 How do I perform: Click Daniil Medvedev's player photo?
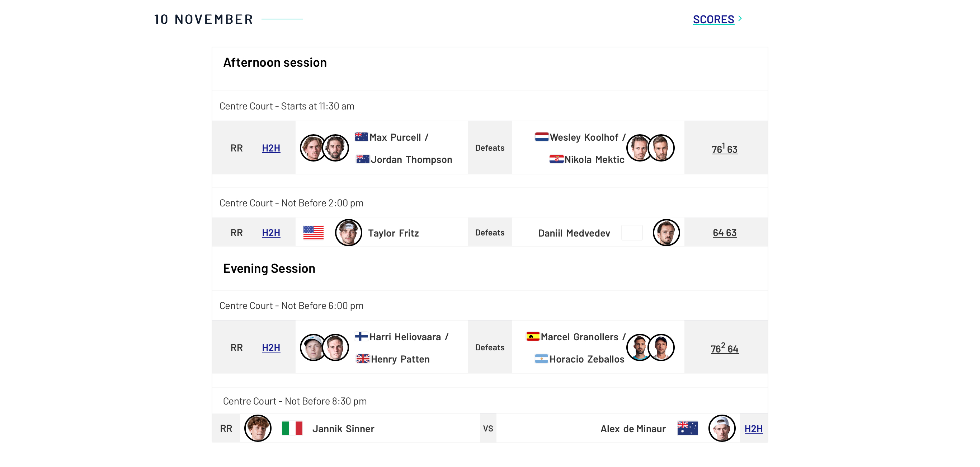click(666, 233)
